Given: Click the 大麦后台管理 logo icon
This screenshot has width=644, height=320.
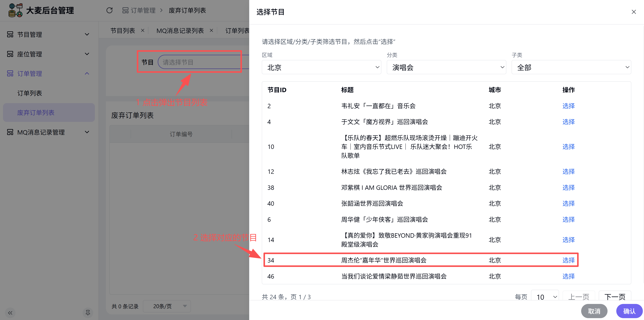Looking at the screenshot, I should click(15, 10).
